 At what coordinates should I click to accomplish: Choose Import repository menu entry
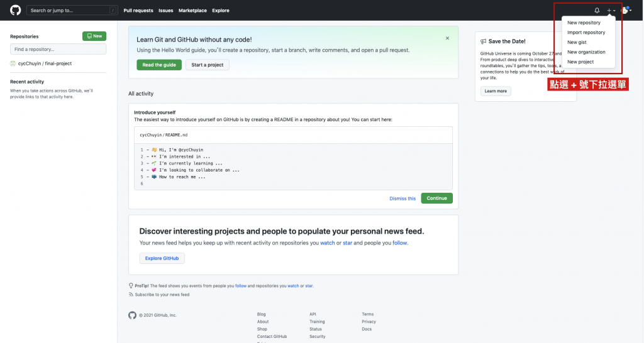(x=586, y=33)
